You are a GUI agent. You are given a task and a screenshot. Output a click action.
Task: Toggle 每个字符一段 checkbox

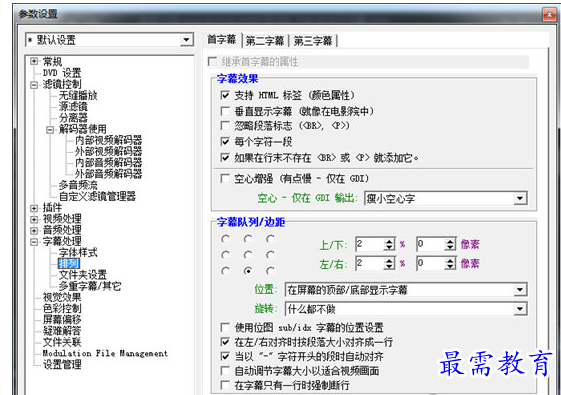[225, 142]
